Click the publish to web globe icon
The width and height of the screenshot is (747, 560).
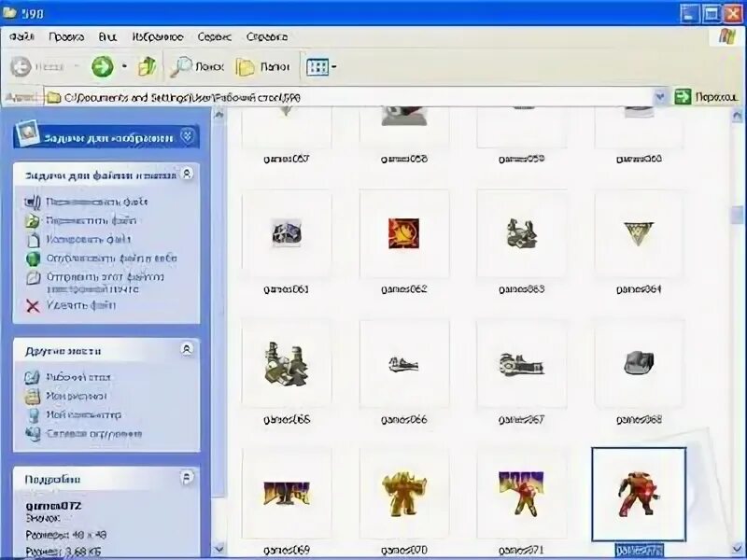coord(33,259)
